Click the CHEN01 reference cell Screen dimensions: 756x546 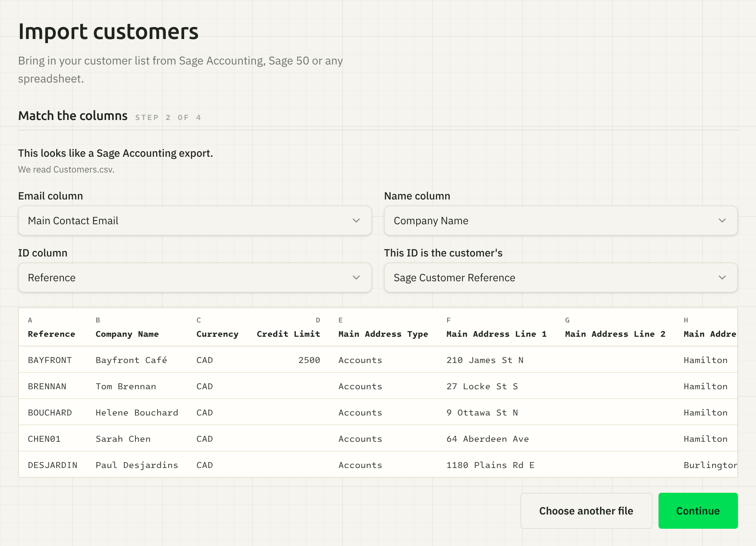[44, 439]
